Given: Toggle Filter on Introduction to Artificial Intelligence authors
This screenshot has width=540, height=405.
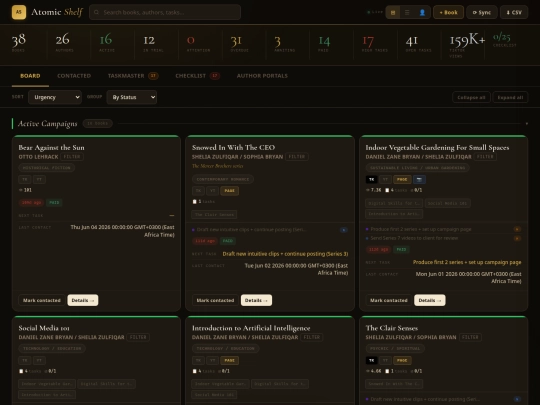Looking at the screenshot, I should (x=312, y=337).
